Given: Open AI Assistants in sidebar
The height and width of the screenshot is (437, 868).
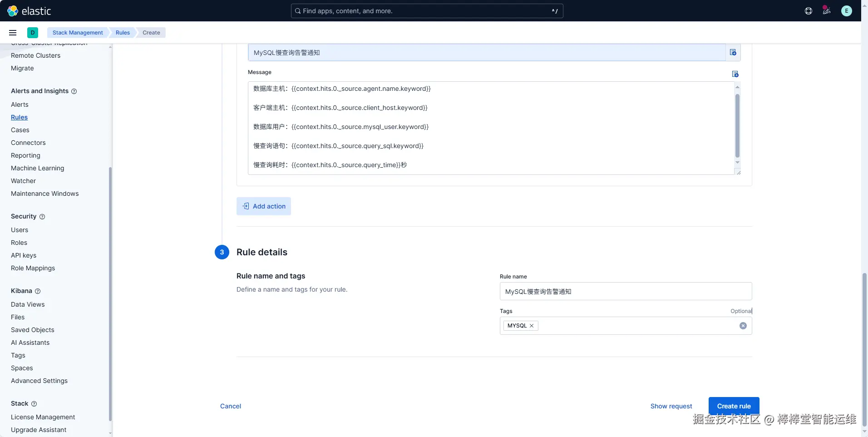Looking at the screenshot, I should 30,343.
